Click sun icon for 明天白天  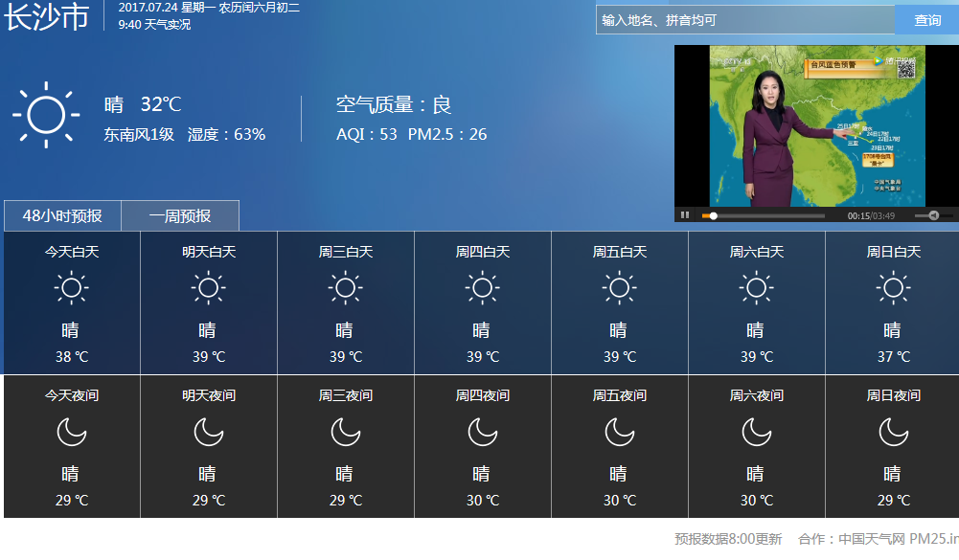(209, 288)
